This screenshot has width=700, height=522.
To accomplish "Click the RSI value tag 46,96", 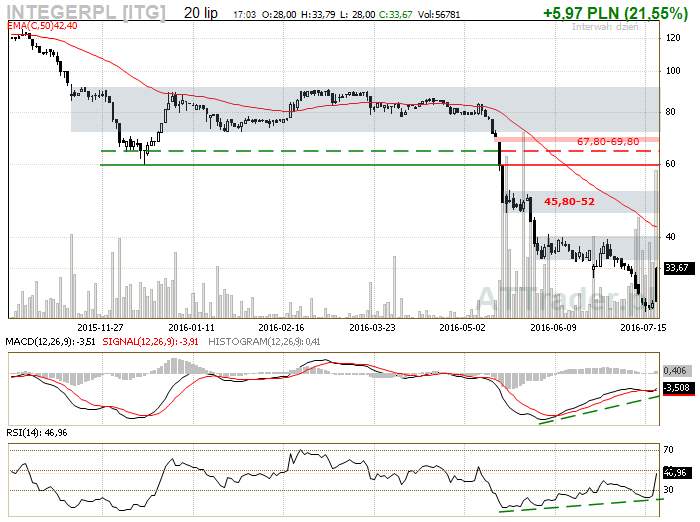I will [678, 472].
